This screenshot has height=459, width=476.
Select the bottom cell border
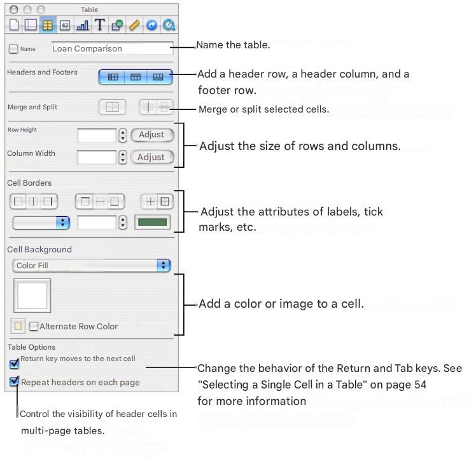(x=115, y=202)
